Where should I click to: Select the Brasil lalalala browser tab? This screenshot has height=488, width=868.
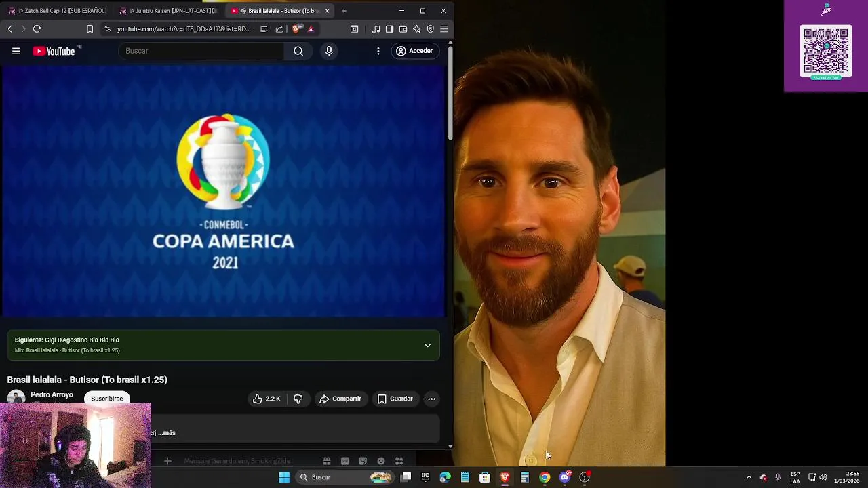pos(278,11)
